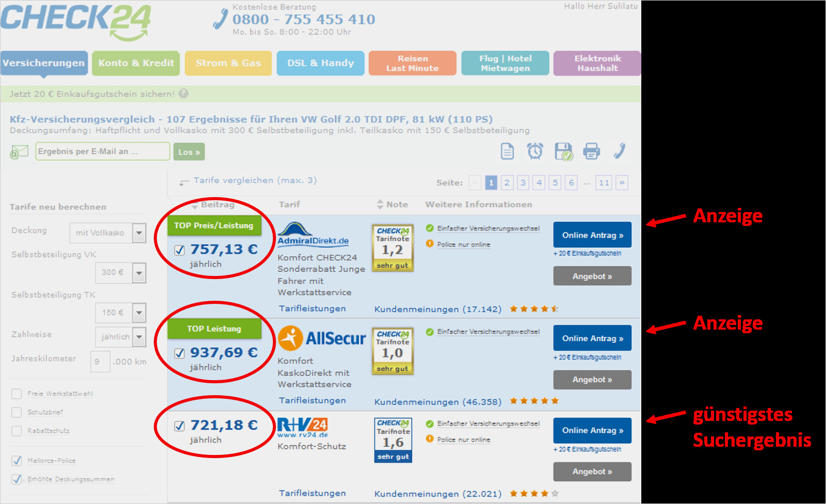Go to the next results page arrow
The height and width of the screenshot is (504, 826).
(622, 183)
